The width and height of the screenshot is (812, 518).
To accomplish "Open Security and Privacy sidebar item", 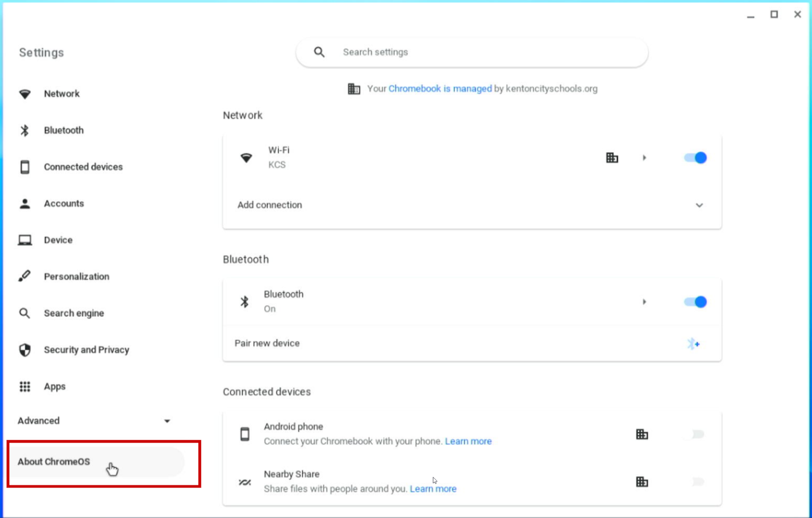I will 87,350.
